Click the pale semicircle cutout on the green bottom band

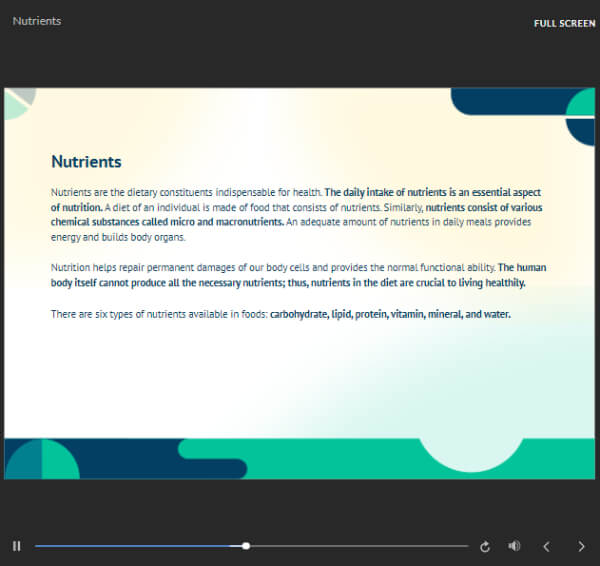[x=471, y=455]
